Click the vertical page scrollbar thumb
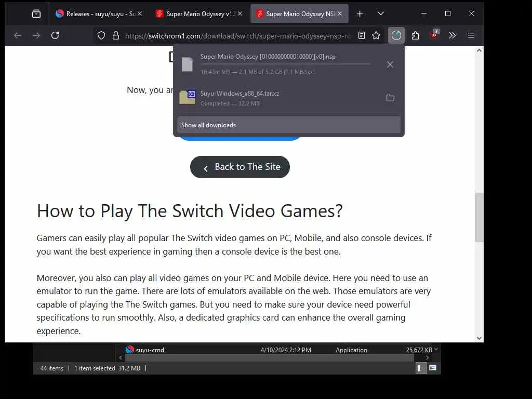 [x=479, y=217]
